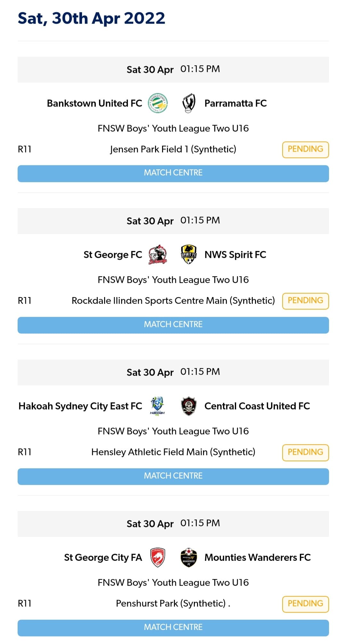Click the PENDING status on Jensen Park match
Image resolution: width=346 pixels, height=644 pixels.
click(305, 149)
